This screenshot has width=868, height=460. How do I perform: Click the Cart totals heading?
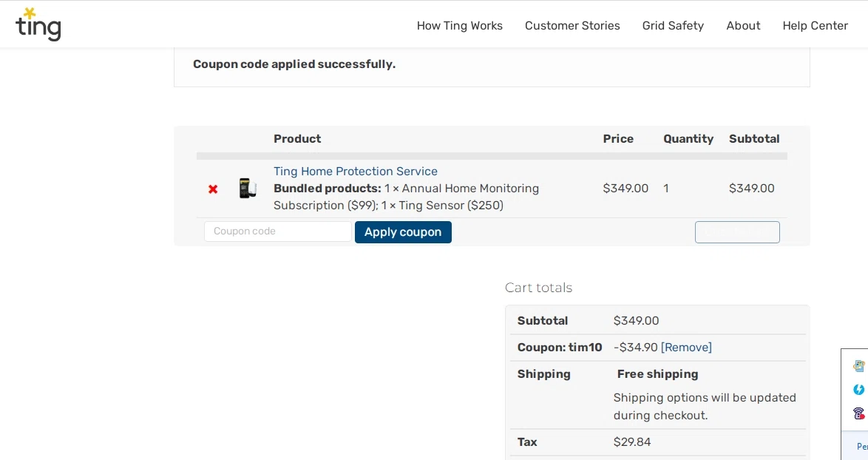(539, 288)
